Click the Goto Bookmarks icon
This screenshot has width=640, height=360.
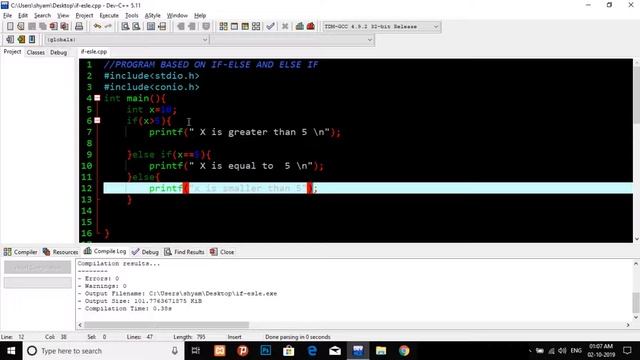pos(32,39)
